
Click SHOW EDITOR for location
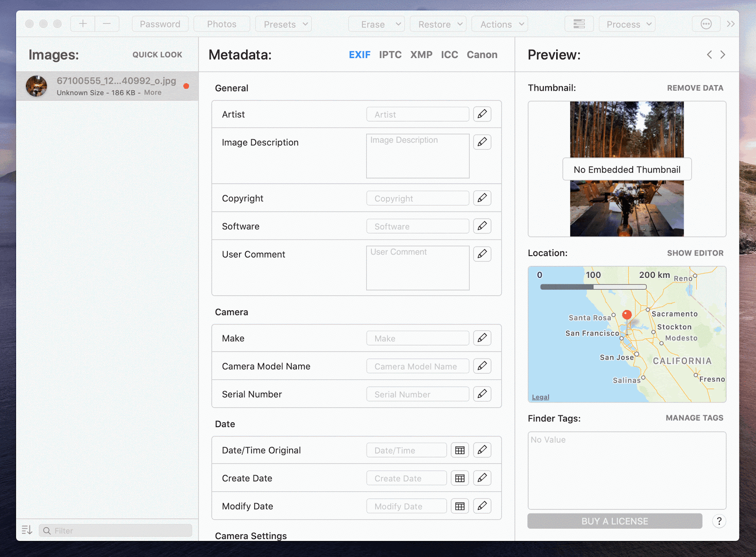pos(695,253)
